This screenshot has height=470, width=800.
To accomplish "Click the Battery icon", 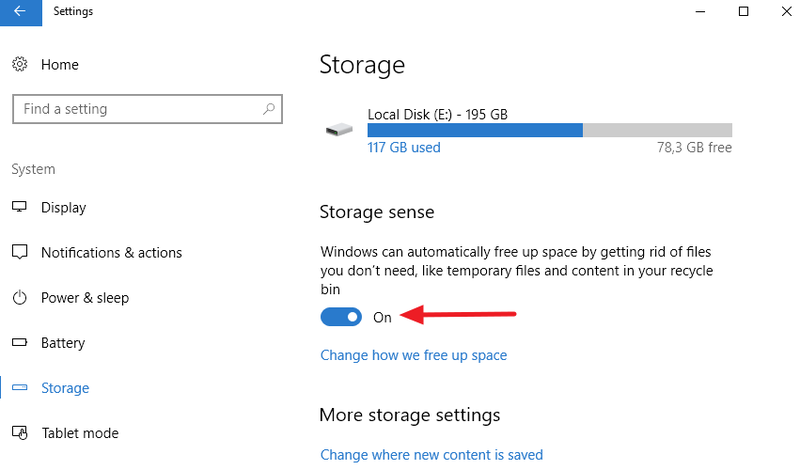I will (x=20, y=343).
